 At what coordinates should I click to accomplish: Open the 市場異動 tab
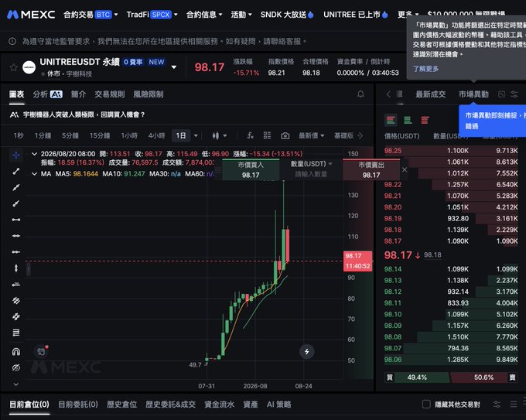pos(473,94)
